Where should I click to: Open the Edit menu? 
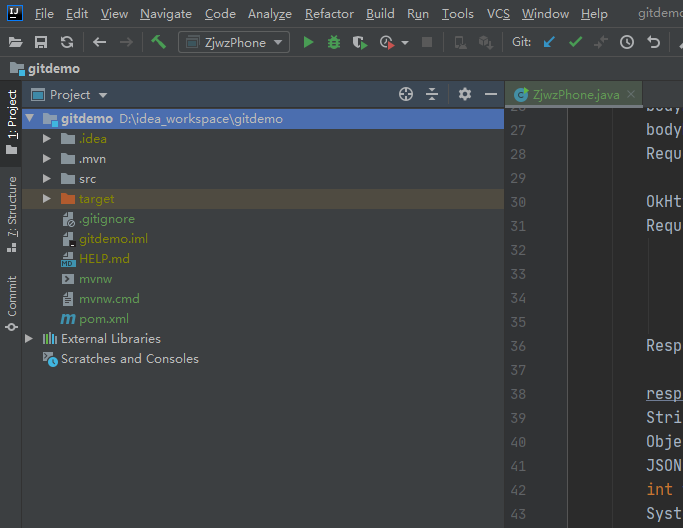click(77, 14)
